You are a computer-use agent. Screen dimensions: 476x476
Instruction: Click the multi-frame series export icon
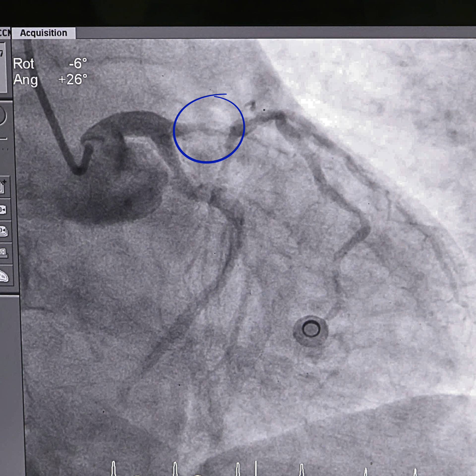pos(3,231)
